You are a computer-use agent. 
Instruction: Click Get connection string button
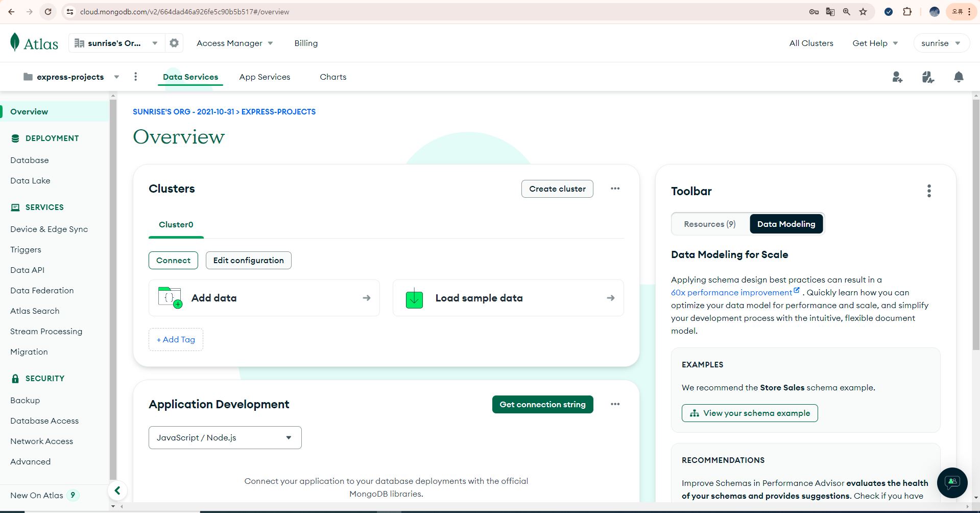click(542, 405)
